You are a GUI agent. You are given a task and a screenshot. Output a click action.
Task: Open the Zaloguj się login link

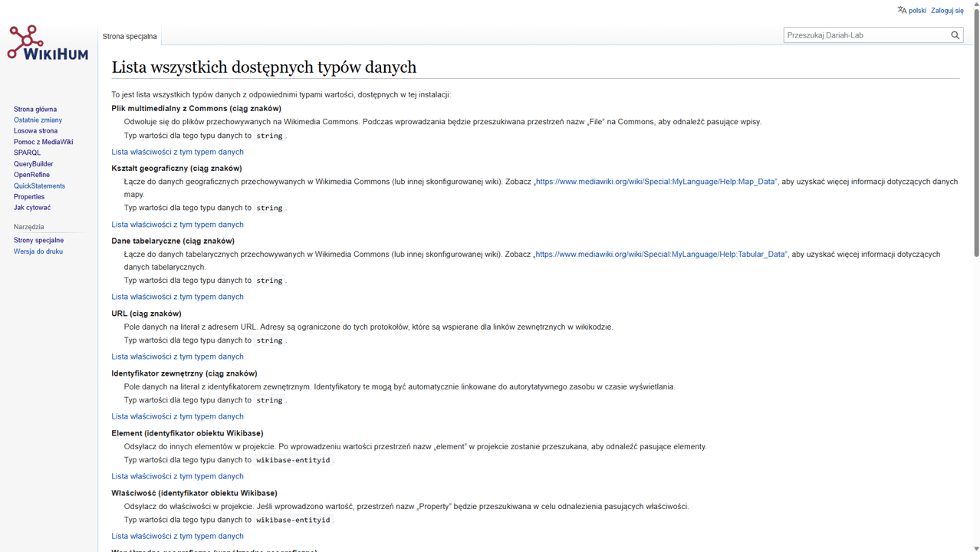(x=947, y=11)
